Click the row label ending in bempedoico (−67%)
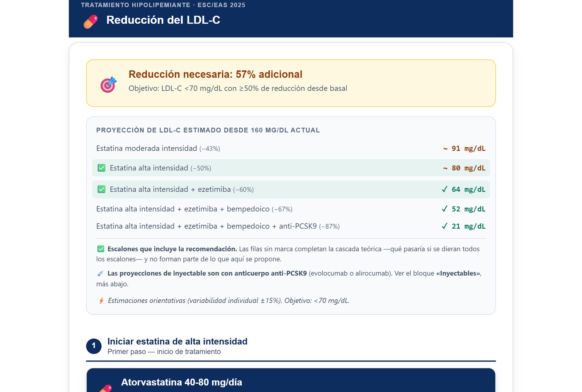Viewport: 582px width, 392px height. point(194,209)
